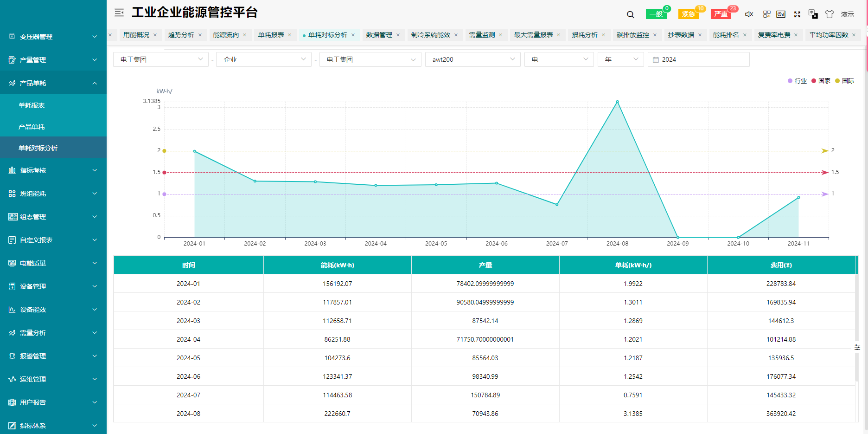The width and height of the screenshot is (868, 434).
Task: Click the 用户报告 sidebar icon
Action: 12,402
